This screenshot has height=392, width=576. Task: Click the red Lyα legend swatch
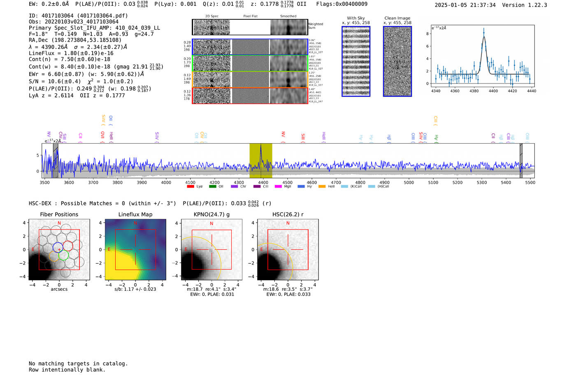(x=190, y=186)
